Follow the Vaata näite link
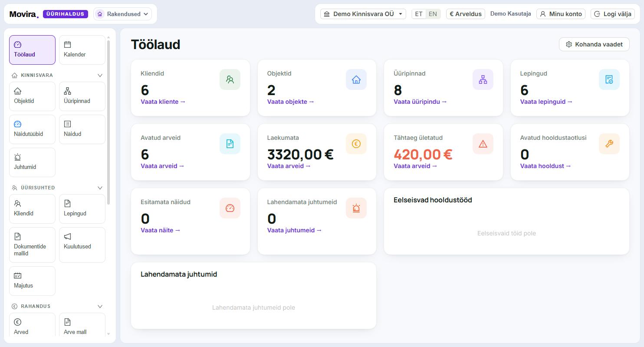The width and height of the screenshot is (644, 347). click(x=160, y=230)
